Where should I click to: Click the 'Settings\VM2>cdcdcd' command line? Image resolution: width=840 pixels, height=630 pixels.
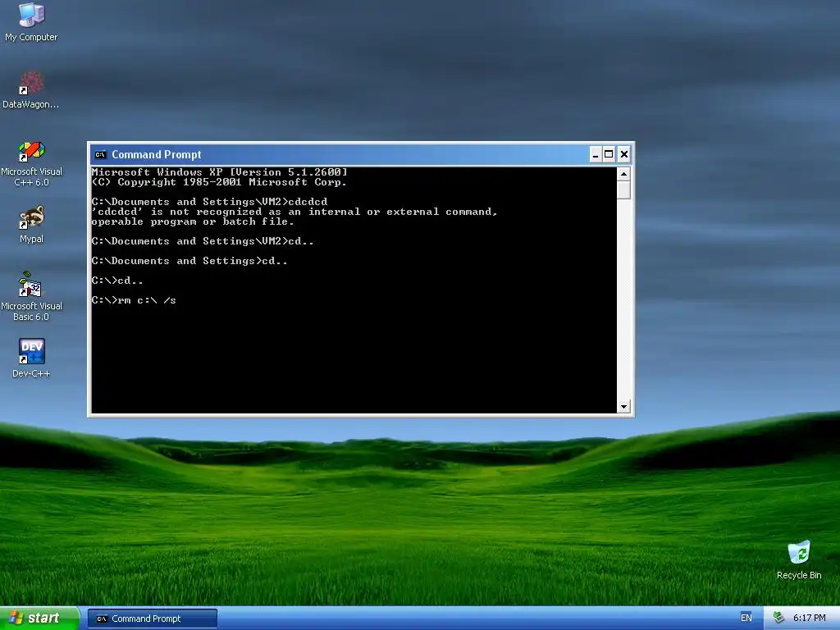(209, 202)
